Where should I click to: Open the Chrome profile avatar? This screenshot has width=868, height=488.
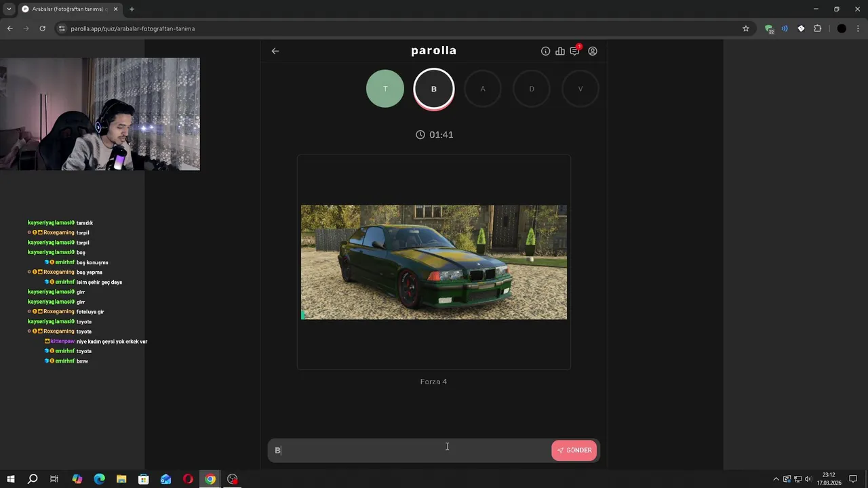tap(842, 28)
